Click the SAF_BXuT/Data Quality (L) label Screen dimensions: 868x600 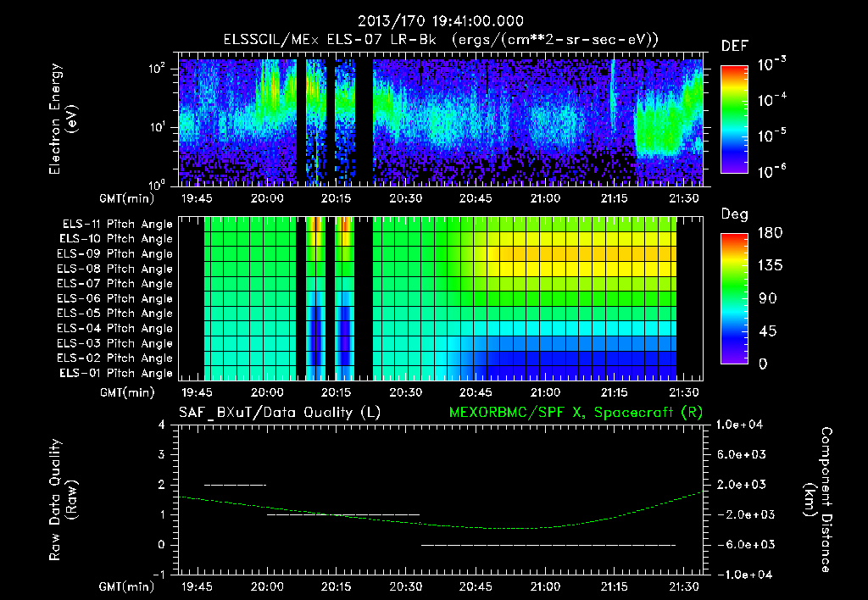click(280, 413)
